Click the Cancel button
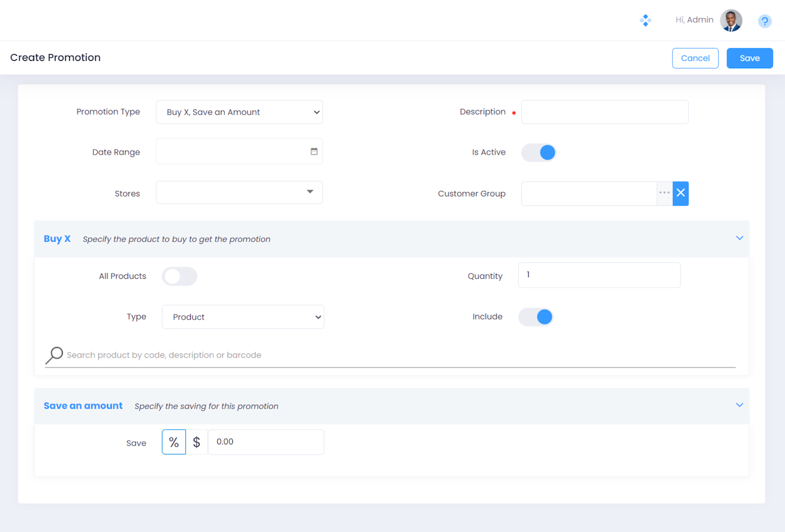The image size is (785, 532). 695,58
